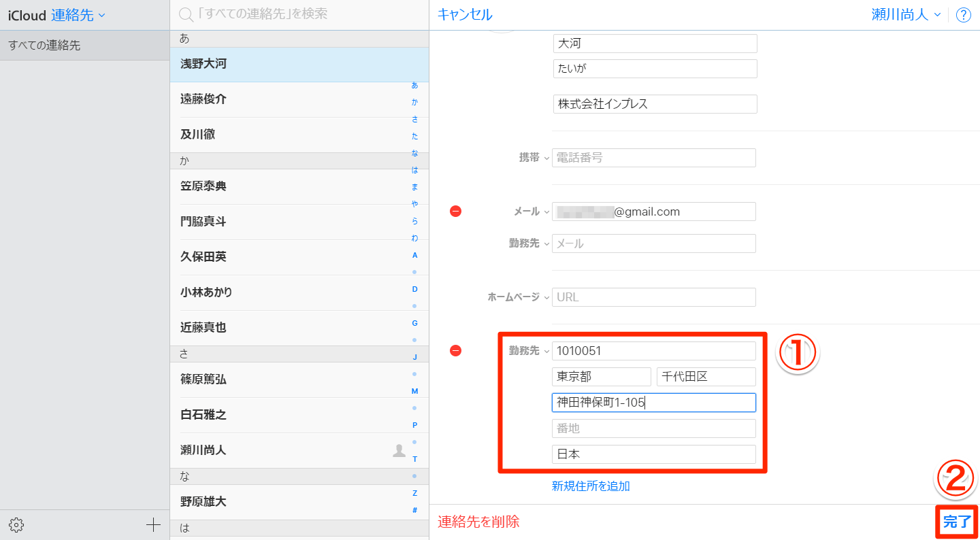Screen dimensions: 980x540
Task: Jump to ま in the index strip
Action: tap(415, 187)
